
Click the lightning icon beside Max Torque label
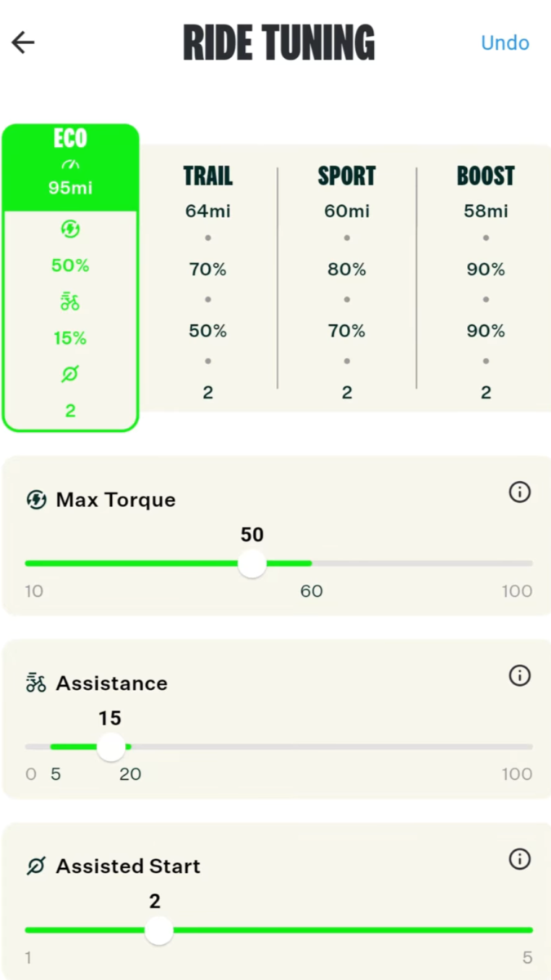coord(36,499)
